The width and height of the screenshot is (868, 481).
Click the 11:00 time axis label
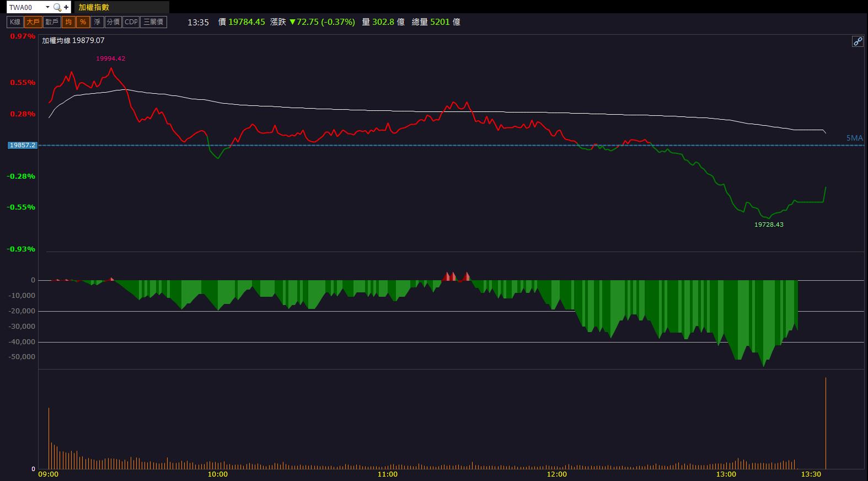(x=388, y=474)
